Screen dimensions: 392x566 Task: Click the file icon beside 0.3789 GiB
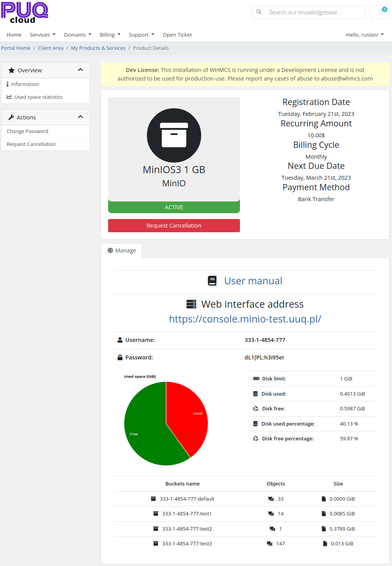pos(324,529)
